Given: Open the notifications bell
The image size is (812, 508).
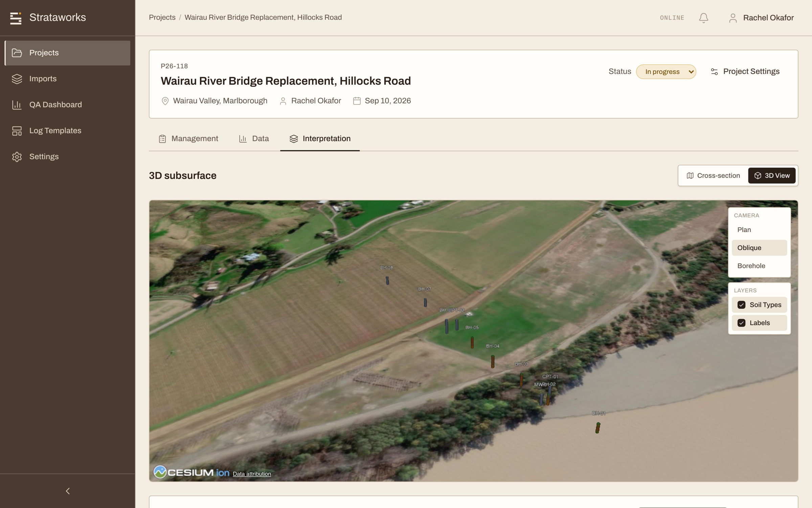Looking at the screenshot, I should [x=703, y=18].
